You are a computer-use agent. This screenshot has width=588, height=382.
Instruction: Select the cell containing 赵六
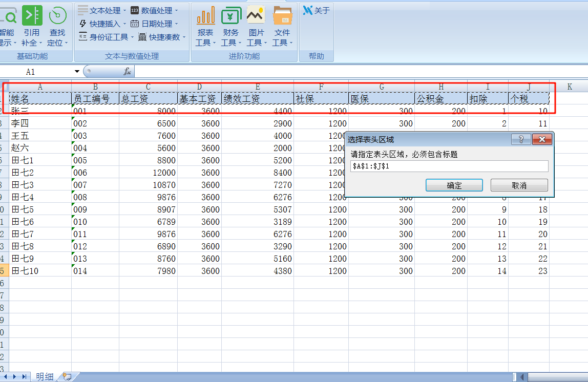coord(40,148)
